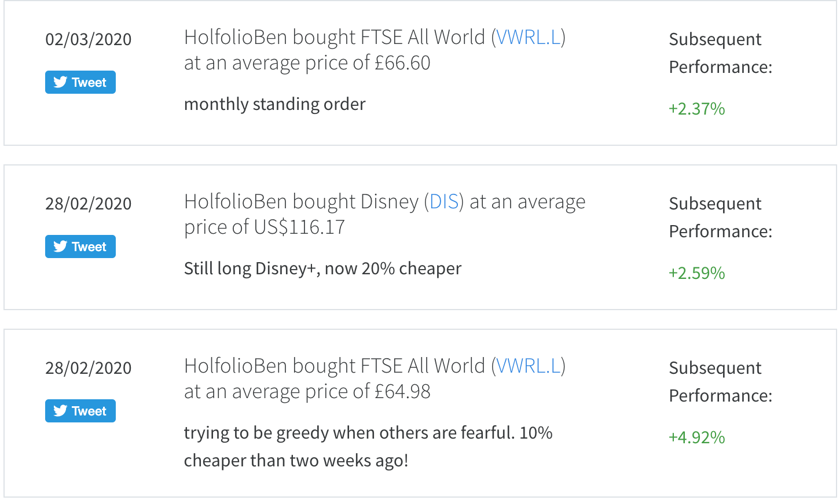Image resolution: width=840 pixels, height=504 pixels.
Task: Select the 28/02/2020 date on the bottom card
Action: pyautogui.click(x=89, y=367)
